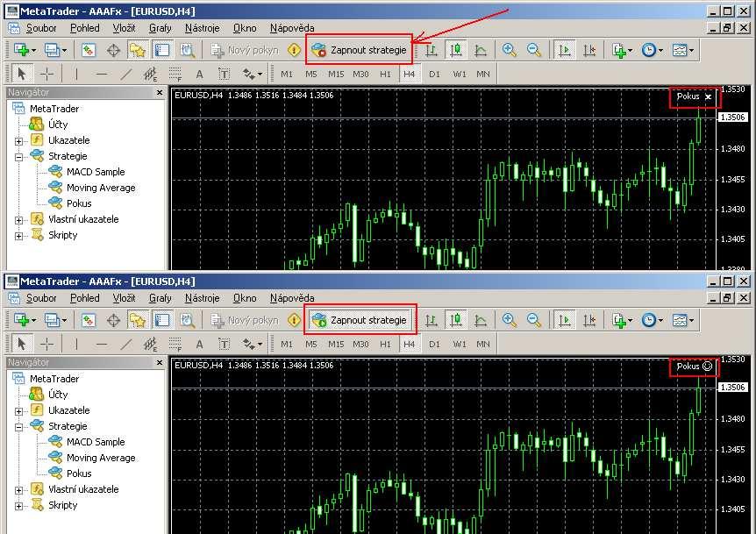Select MACD Sample in lower Navigator

coord(96,442)
